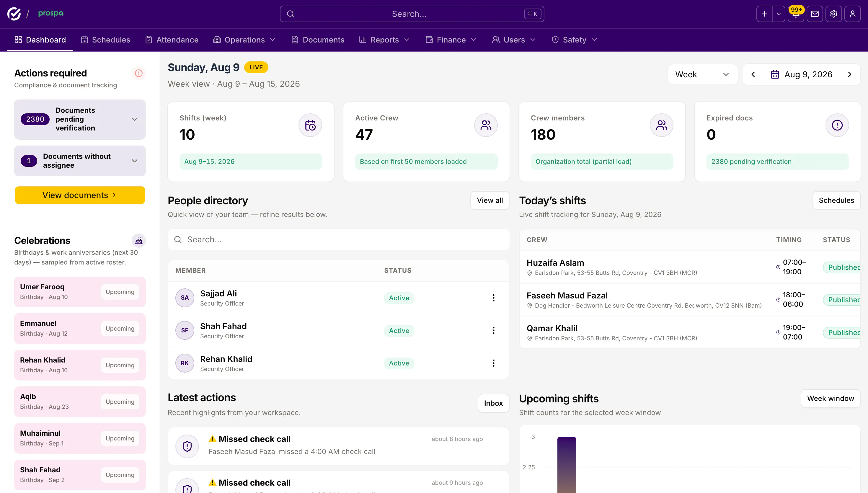Viewport: 868px width, 493px height.
Task: Click the Emmanuel birthday card
Action: click(x=80, y=329)
